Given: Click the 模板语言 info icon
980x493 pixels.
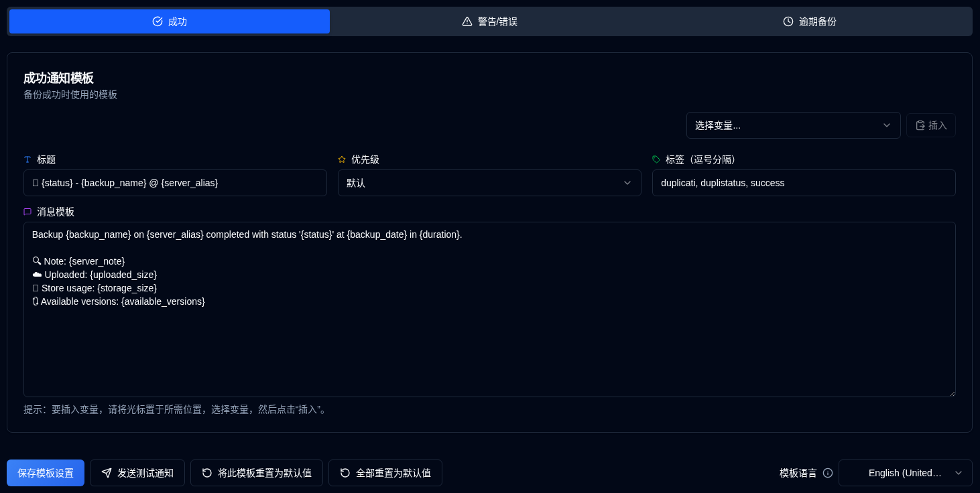Looking at the screenshot, I should tap(828, 473).
